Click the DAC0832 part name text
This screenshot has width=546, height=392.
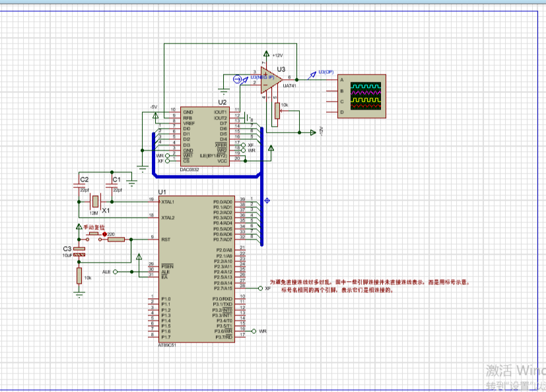pyautogui.click(x=189, y=170)
